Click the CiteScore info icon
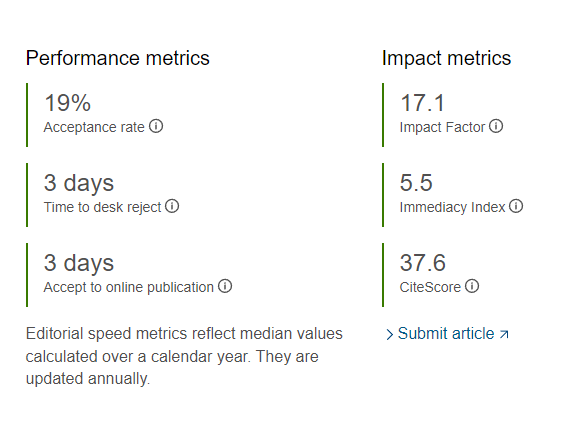 click(472, 286)
